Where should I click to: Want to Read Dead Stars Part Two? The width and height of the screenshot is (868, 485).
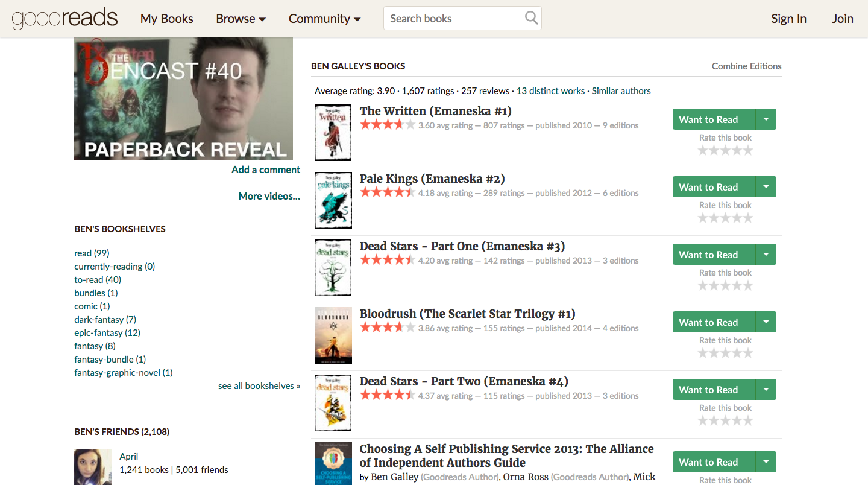click(x=714, y=390)
